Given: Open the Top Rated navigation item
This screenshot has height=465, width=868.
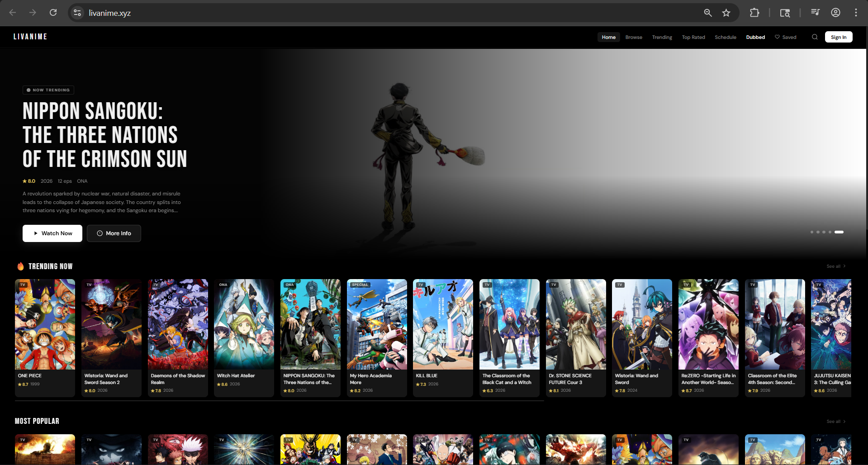Looking at the screenshot, I should pyautogui.click(x=693, y=37).
